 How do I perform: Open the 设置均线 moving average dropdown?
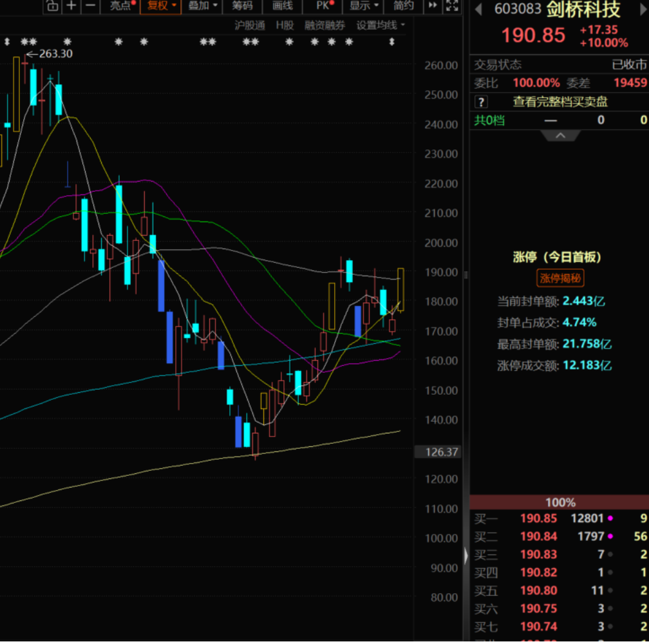pos(381,26)
